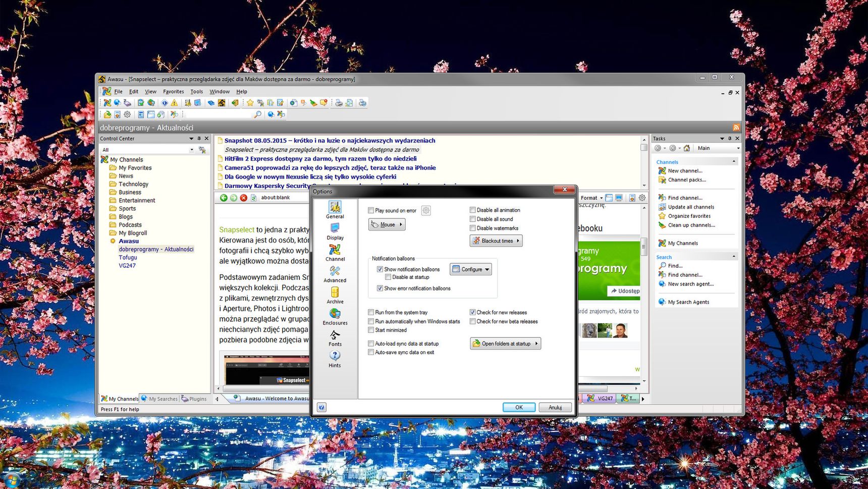The image size is (868, 489).
Task: Pin the Control Center panel
Action: pyautogui.click(x=199, y=138)
